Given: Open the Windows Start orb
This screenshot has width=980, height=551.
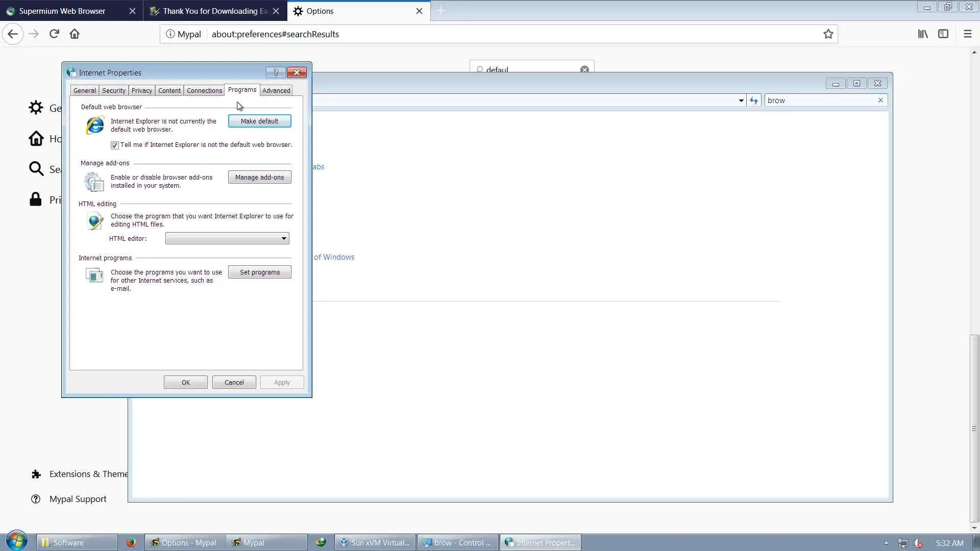Looking at the screenshot, I should [x=17, y=542].
